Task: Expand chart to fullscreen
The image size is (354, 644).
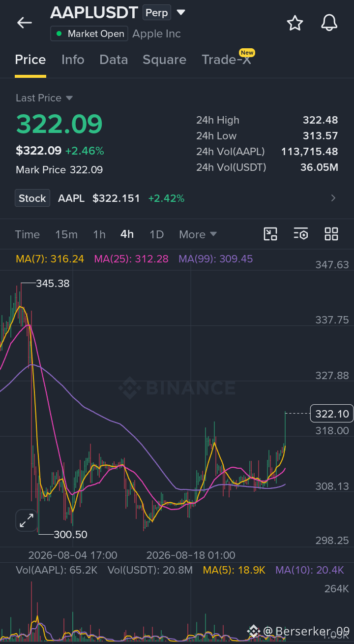Action: (x=27, y=520)
